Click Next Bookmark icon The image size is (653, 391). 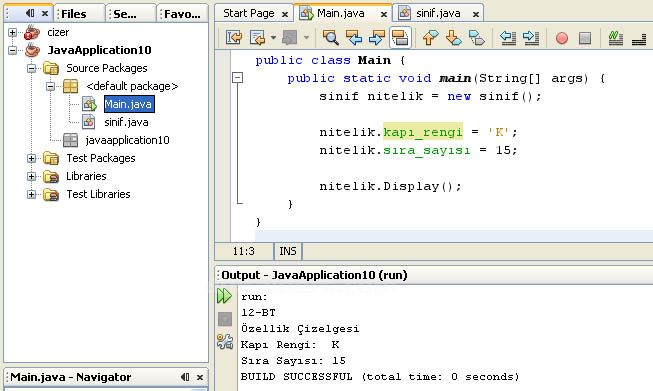453,38
